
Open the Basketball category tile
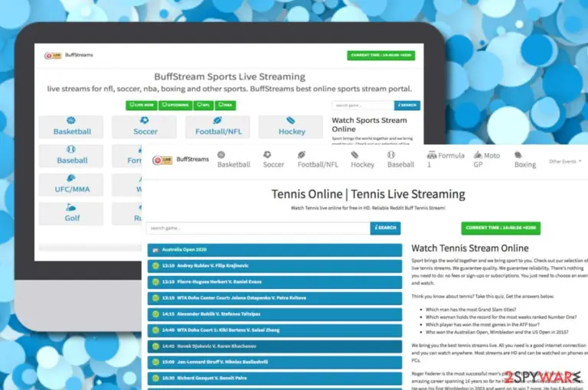[71, 127]
